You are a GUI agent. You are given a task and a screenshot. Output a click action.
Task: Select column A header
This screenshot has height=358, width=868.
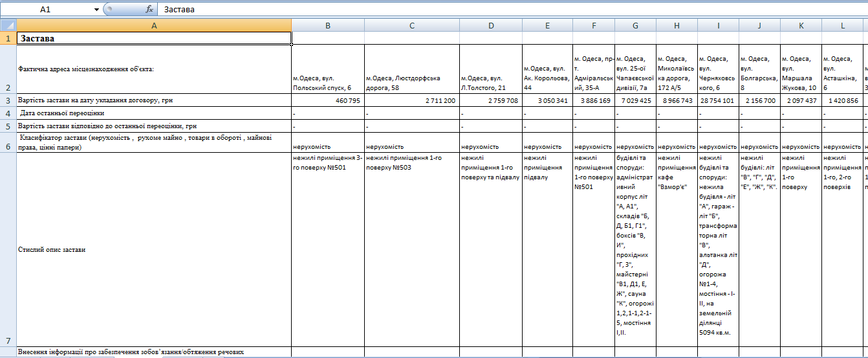click(x=153, y=25)
